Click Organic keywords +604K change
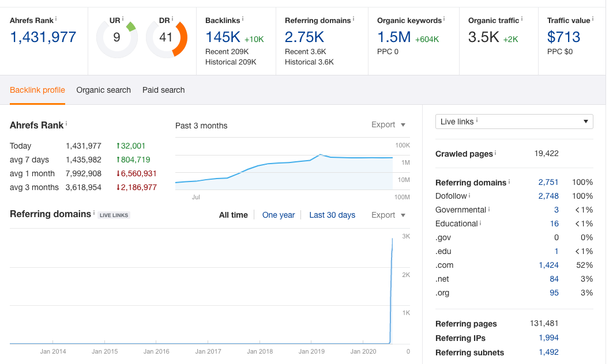The height and width of the screenshot is (364, 613). click(x=427, y=39)
